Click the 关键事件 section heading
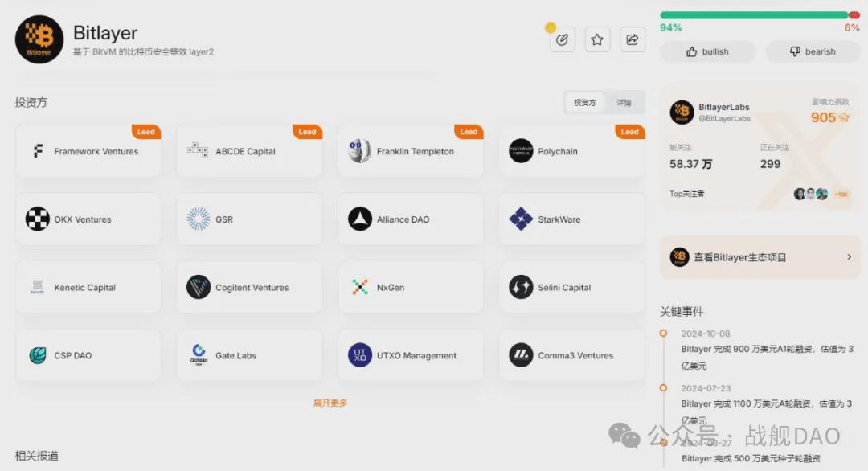868x471 pixels. point(682,312)
